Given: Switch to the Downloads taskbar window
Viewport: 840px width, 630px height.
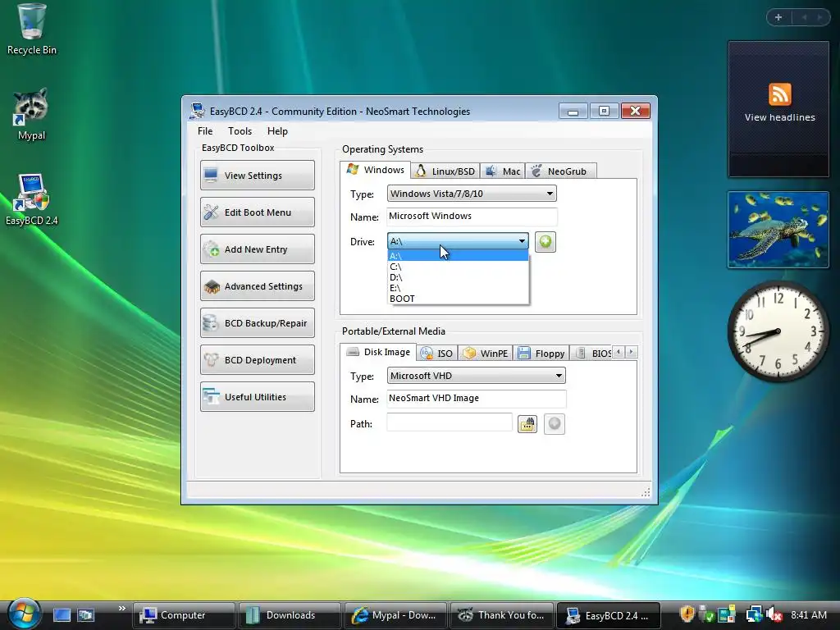Looking at the screenshot, I should [290, 615].
